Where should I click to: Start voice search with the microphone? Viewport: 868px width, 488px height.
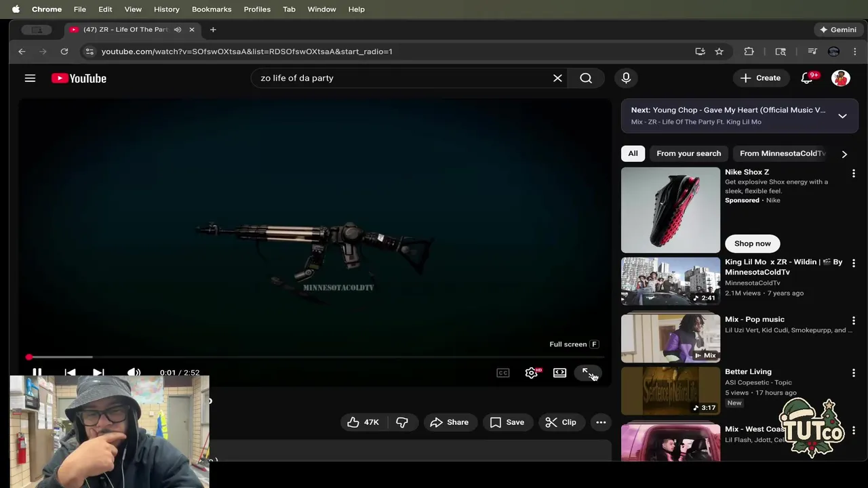(x=626, y=78)
